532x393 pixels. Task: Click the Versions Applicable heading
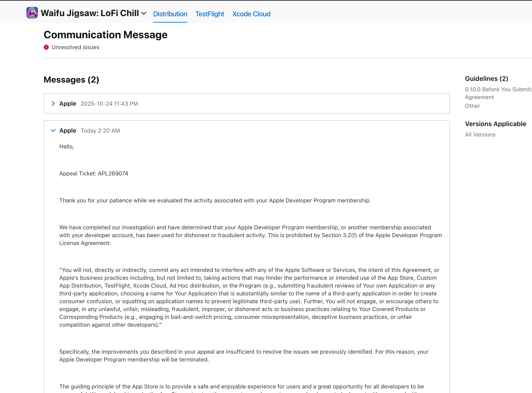[x=495, y=124]
